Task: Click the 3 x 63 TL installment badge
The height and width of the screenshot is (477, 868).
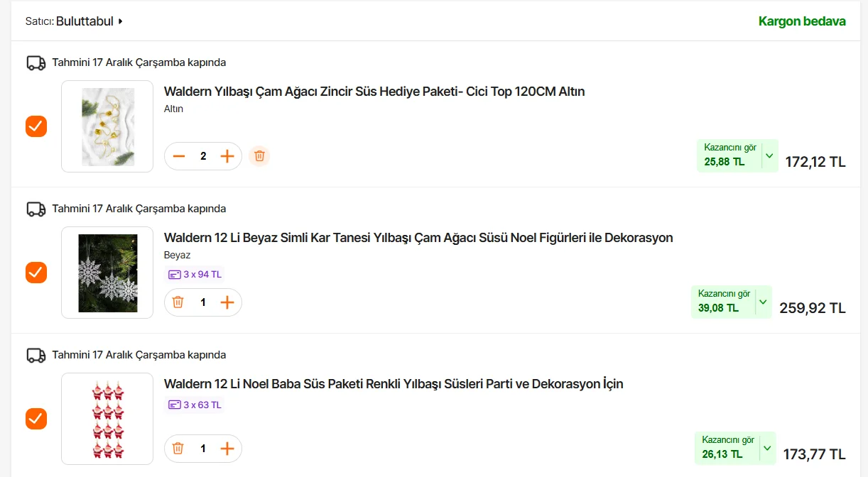Action: 195,405
